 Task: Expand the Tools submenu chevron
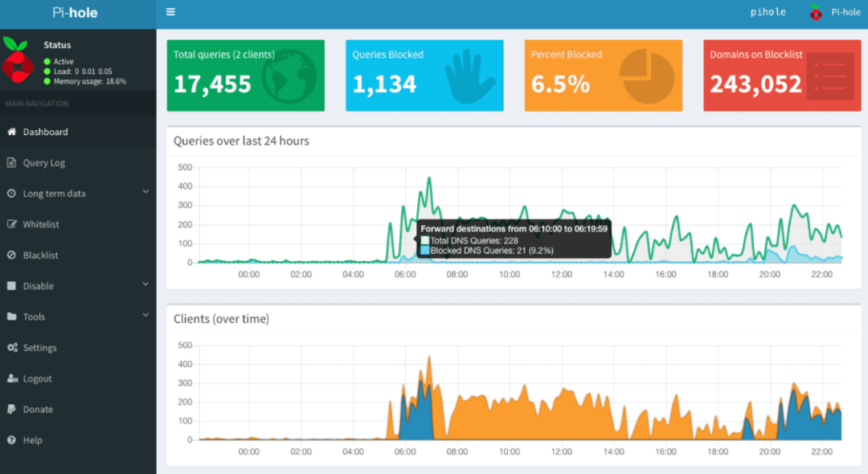pos(145,315)
